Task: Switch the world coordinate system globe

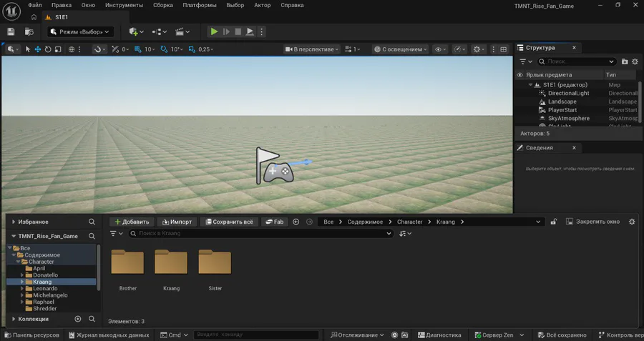Action: pyautogui.click(x=72, y=49)
